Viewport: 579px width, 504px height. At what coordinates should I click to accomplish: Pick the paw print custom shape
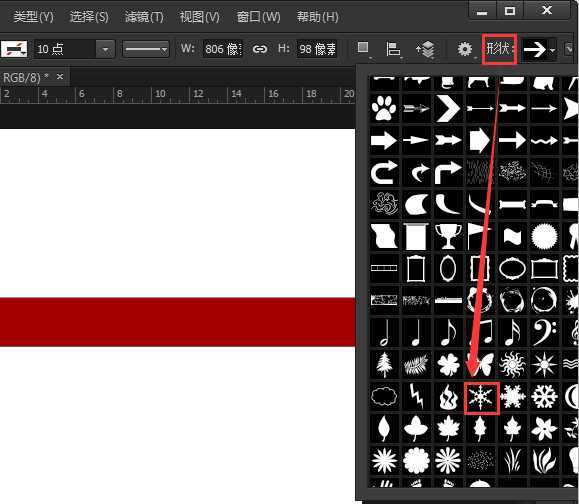(384, 108)
